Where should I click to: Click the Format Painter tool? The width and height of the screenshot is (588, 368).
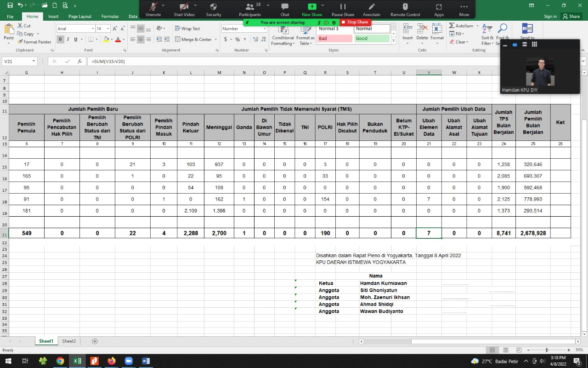click(x=34, y=42)
